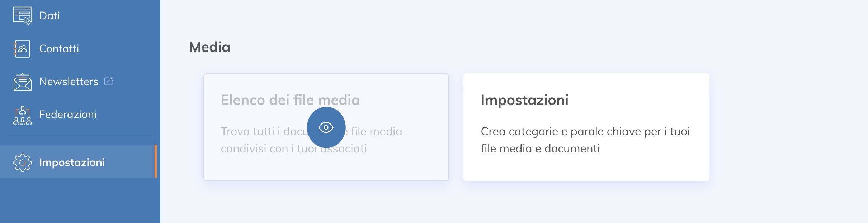Click the Dati browser-window icon
The height and width of the screenshot is (223, 868).
pyautogui.click(x=22, y=15)
